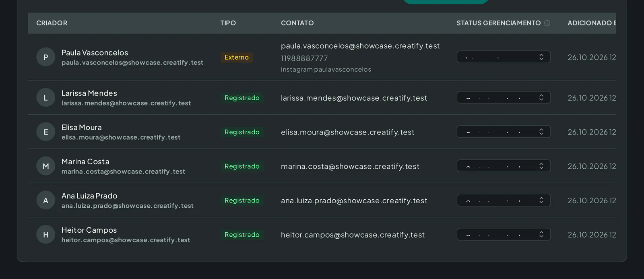Viewport: 644px width, 279px height.
Task: Click larissa.mendes email in the Contato column
Action: pos(354,98)
